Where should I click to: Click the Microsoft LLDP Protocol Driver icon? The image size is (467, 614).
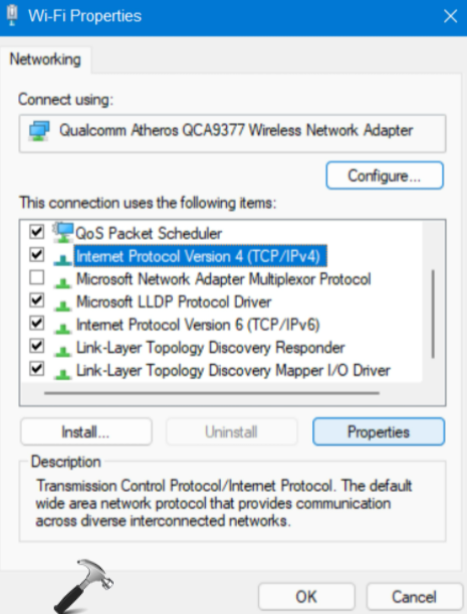[63, 305]
